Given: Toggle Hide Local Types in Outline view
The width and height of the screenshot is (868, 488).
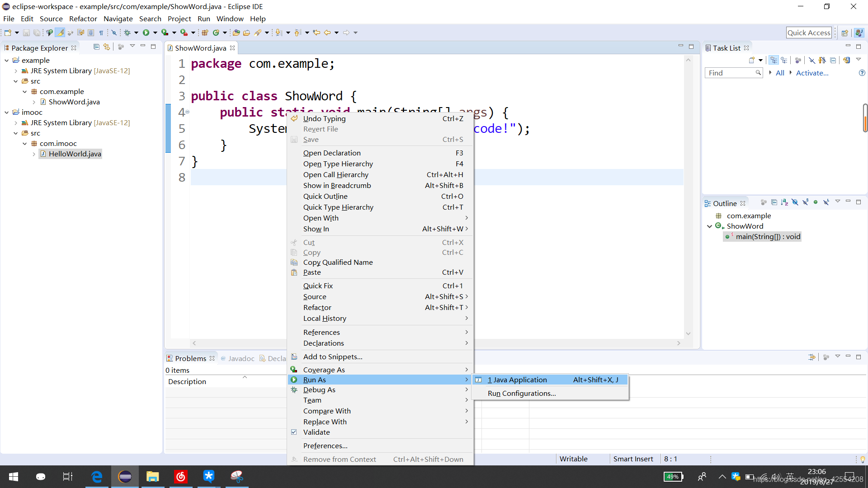Looking at the screenshot, I should click(826, 202).
